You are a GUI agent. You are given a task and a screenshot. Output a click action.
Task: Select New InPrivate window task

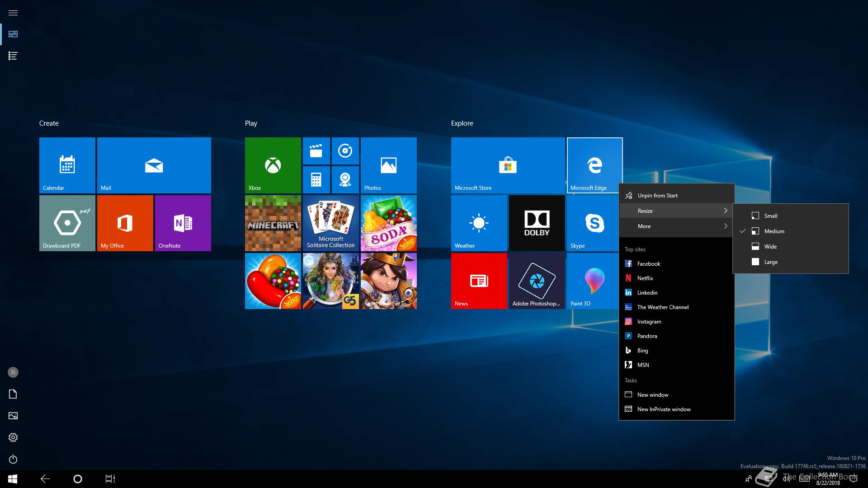click(676, 409)
